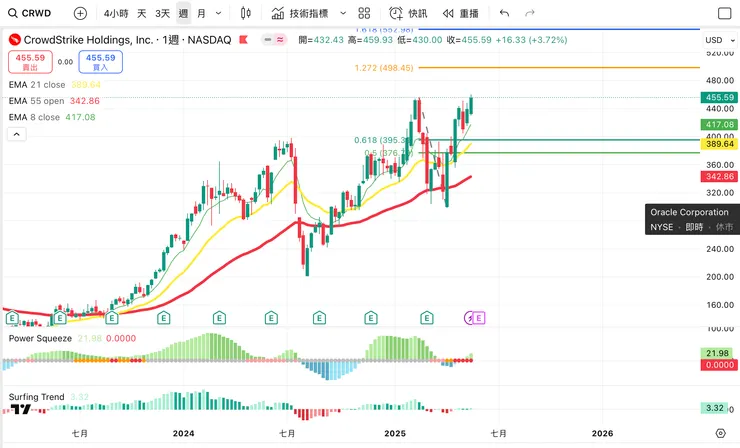The height and width of the screenshot is (448, 740).
Task: Click the CrowdStrike Holdings, Inc. title
Action: pyautogui.click(x=88, y=40)
